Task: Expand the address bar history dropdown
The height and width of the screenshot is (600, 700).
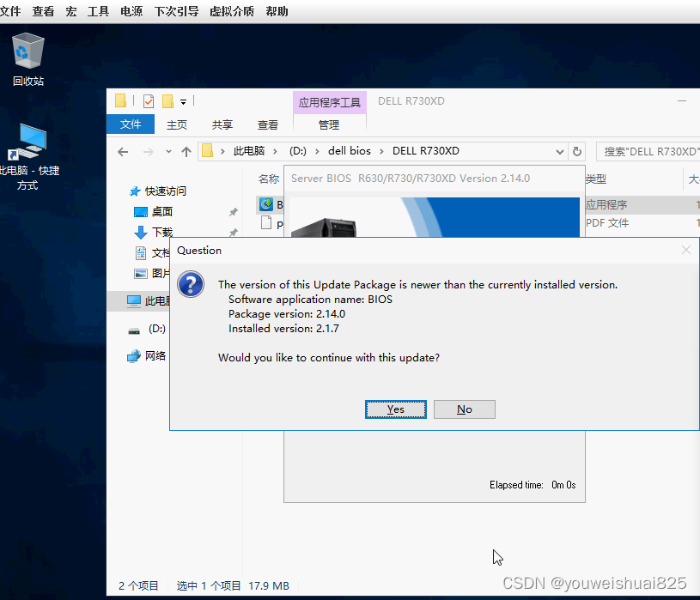Action: click(560, 152)
